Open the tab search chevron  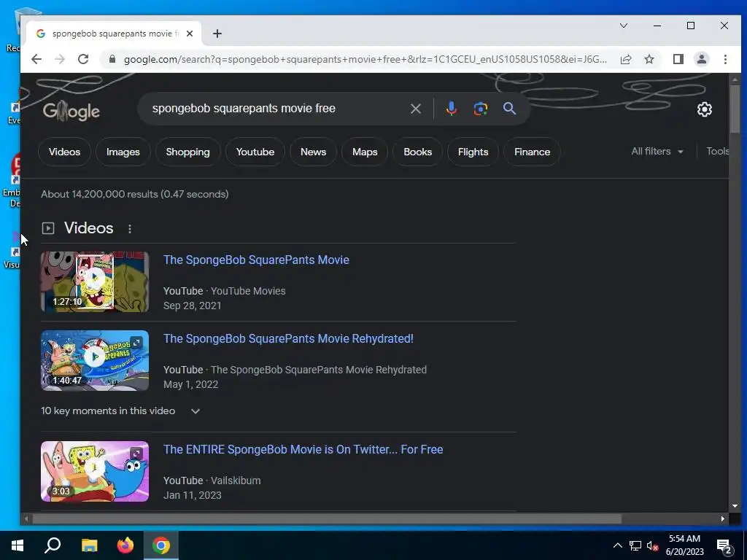(623, 26)
